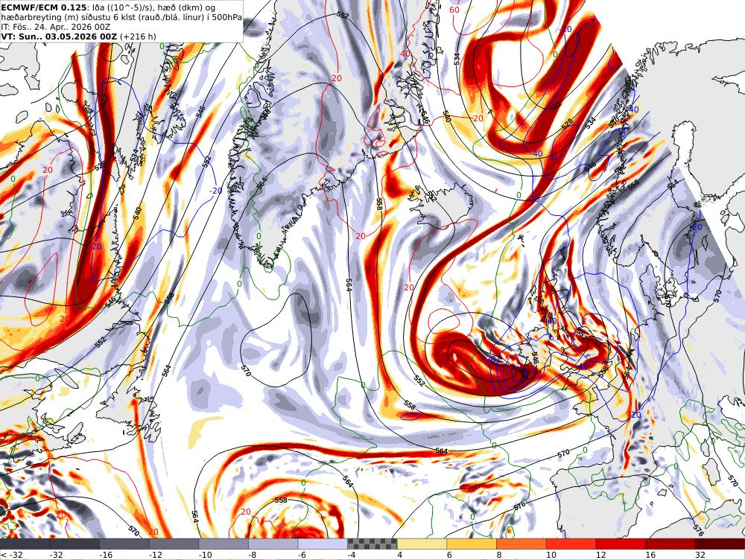Pick the gray-lavender swatch between -10 and -8
Viewport: 745px width, 560px height.
223,544
